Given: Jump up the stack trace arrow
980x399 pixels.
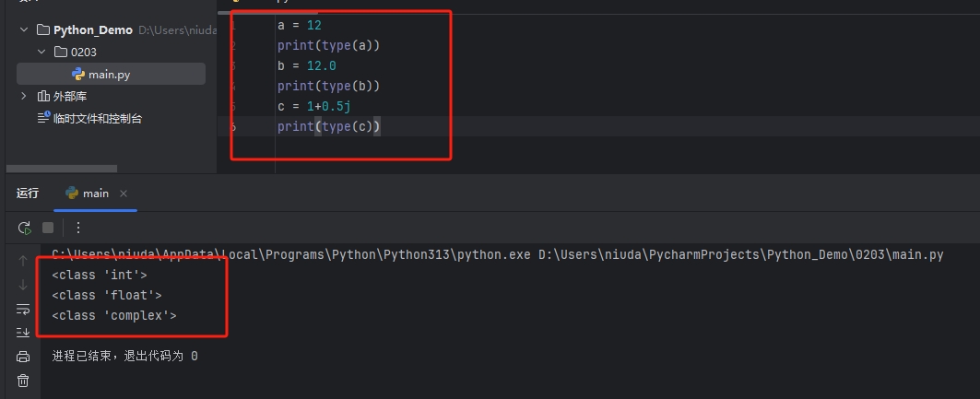Looking at the screenshot, I should point(24,261).
